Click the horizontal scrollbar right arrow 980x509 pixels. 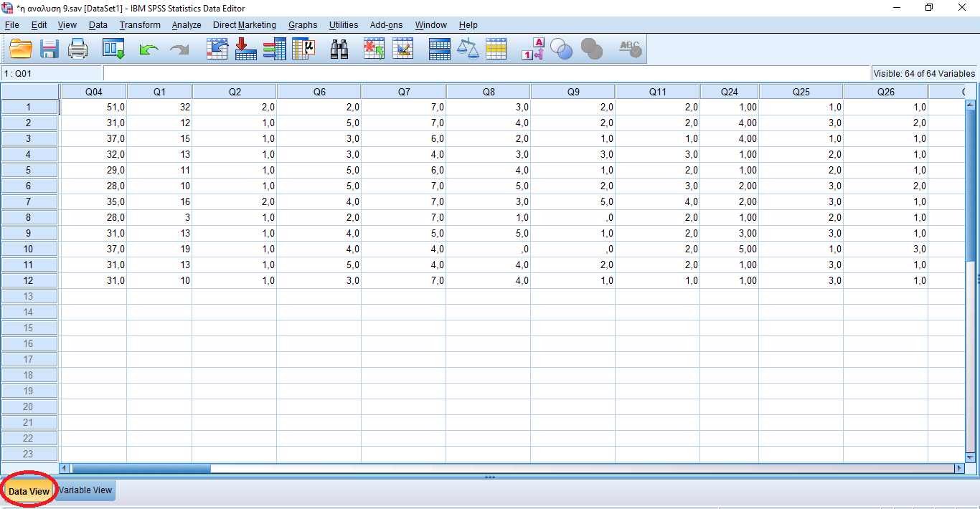(x=959, y=468)
